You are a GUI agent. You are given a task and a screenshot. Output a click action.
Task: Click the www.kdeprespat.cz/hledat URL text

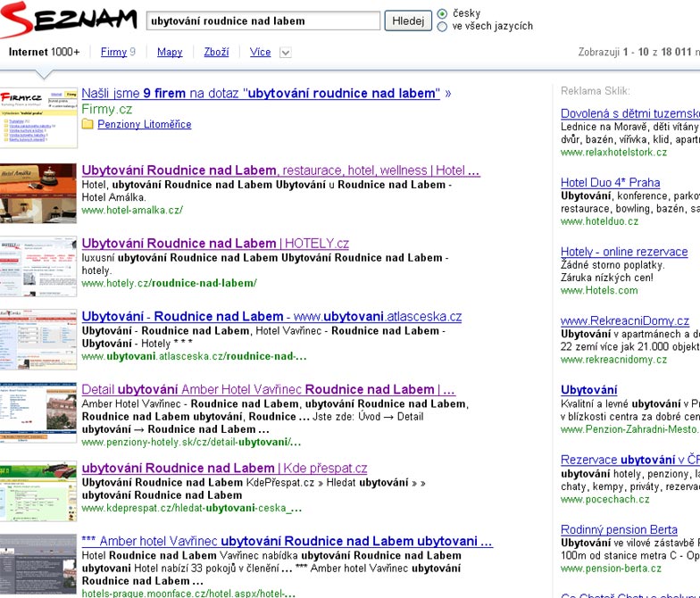click(192, 509)
